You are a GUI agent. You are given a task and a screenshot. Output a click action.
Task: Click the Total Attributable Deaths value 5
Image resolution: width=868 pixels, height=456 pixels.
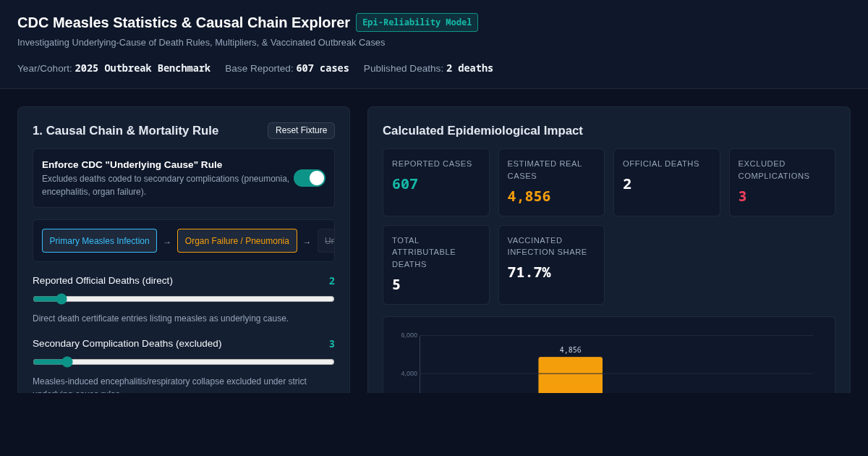396,284
